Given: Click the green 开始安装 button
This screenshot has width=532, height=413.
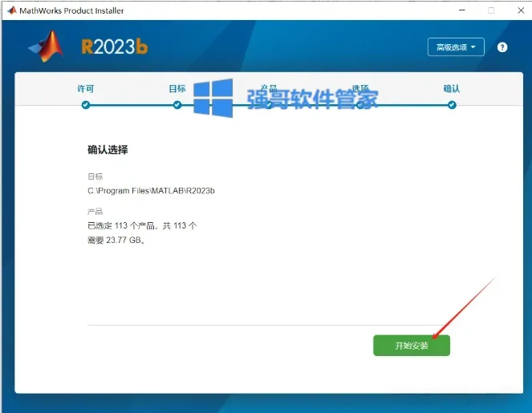Looking at the screenshot, I should 412,346.
